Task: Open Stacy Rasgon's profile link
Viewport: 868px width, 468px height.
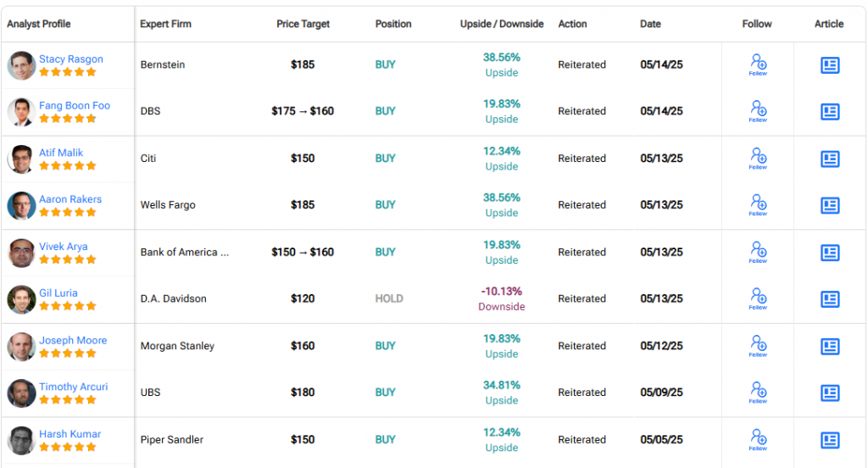Action: (71, 58)
